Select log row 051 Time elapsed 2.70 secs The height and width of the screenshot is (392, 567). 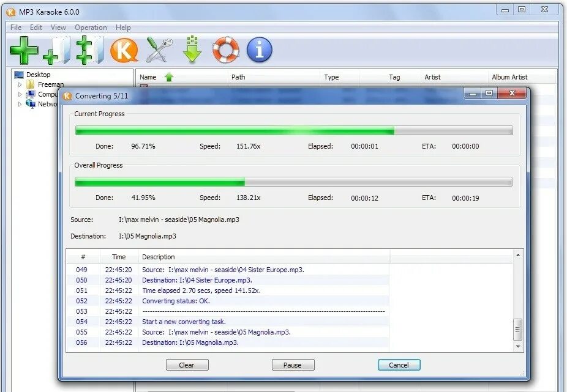pyautogui.click(x=228, y=291)
